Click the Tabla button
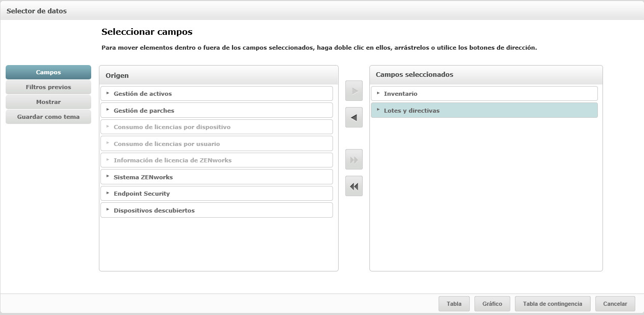This screenshot has height=315, width=644. pyautogui.click(x=454, y=304)
